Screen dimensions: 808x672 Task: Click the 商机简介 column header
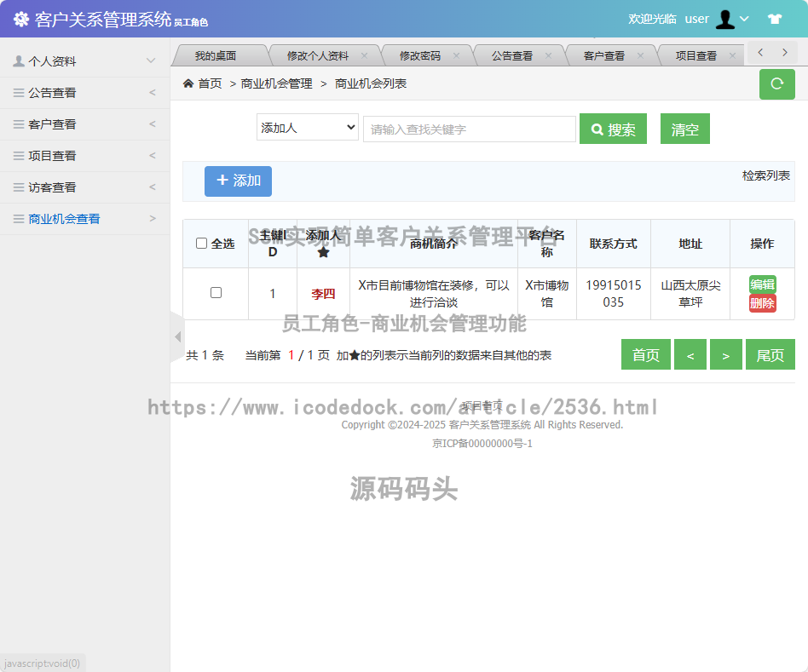point(433,244)
